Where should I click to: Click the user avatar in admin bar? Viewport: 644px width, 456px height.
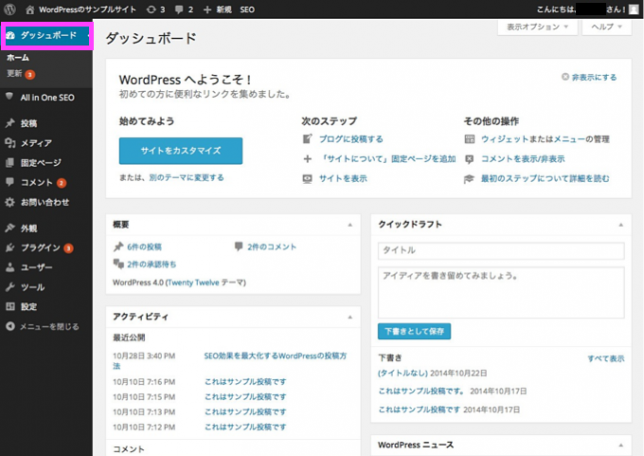(x=634, y=9)
